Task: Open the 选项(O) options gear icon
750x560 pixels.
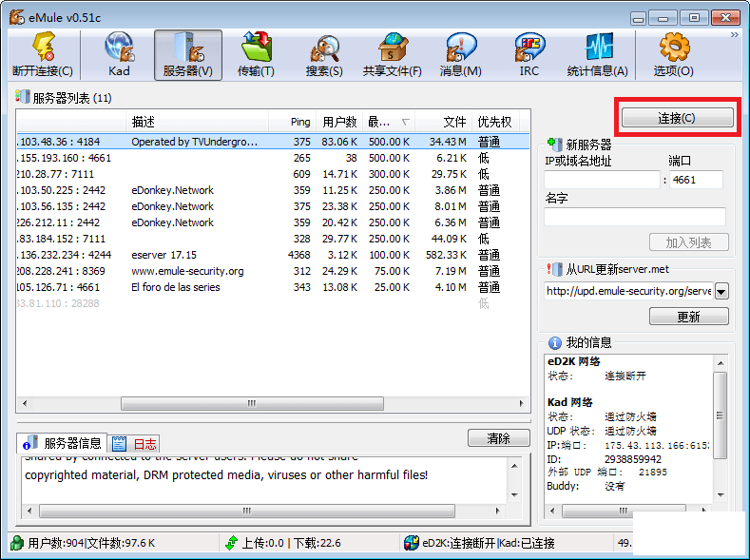Action: [x=673, y=54]
